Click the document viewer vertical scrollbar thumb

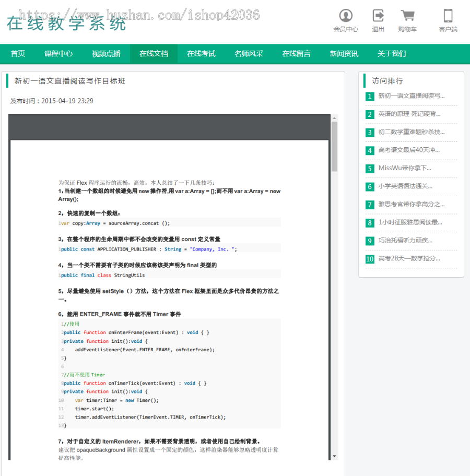[x=334, y=147]
